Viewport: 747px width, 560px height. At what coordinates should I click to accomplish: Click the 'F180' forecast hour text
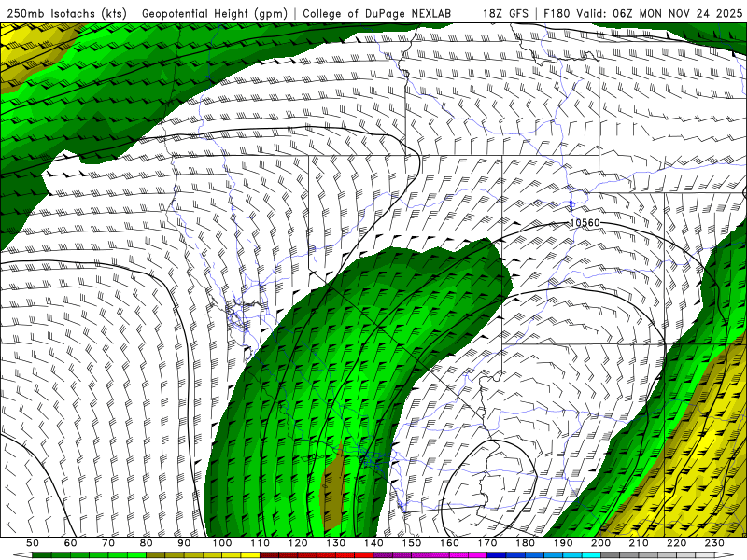pos(557,14)
